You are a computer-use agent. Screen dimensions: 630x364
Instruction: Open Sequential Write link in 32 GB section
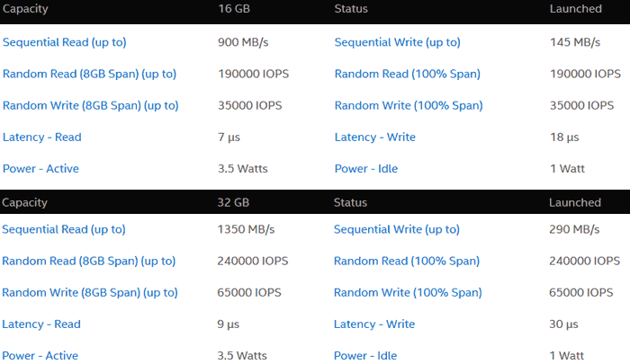[397, 229]
